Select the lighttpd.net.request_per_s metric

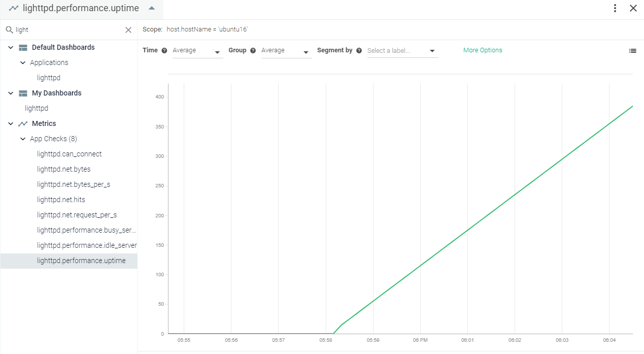click(77, 215)
